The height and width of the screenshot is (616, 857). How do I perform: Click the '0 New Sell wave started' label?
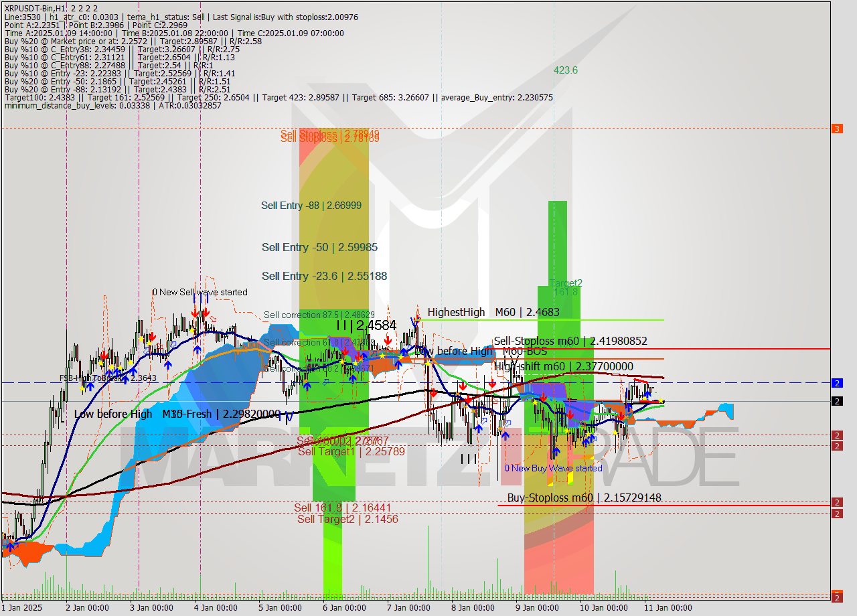tap(200, 293)
